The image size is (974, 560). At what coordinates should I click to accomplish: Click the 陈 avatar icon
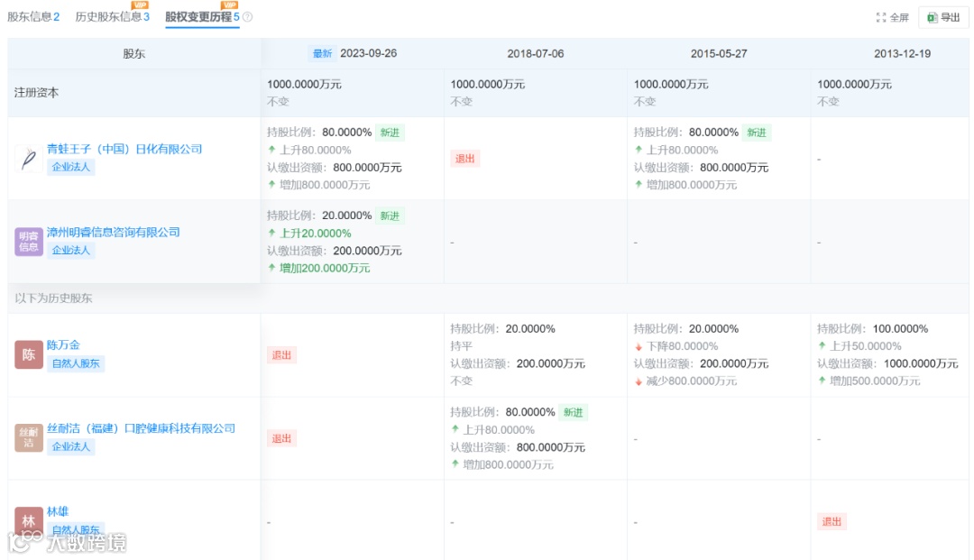(29, 354)
